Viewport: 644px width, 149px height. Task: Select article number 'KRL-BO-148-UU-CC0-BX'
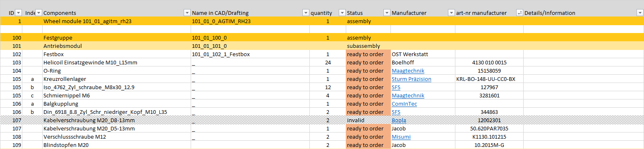[x=489, y=79]
